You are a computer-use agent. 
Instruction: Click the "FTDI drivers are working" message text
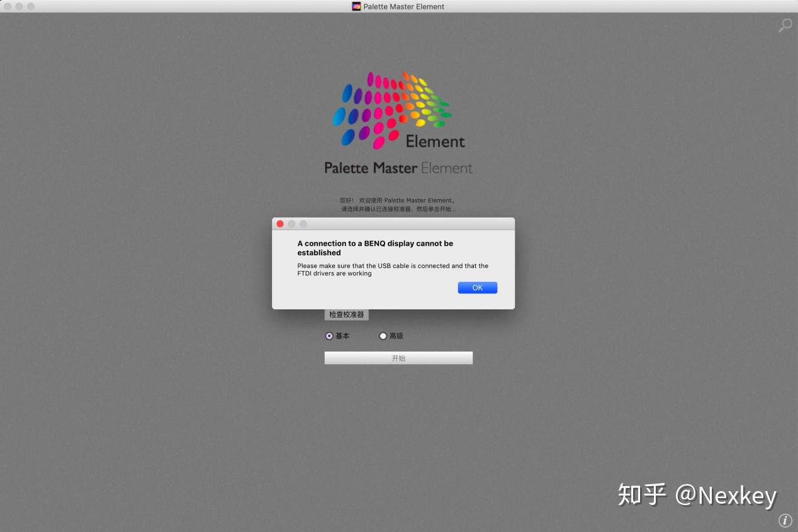(x=334, y=274)
